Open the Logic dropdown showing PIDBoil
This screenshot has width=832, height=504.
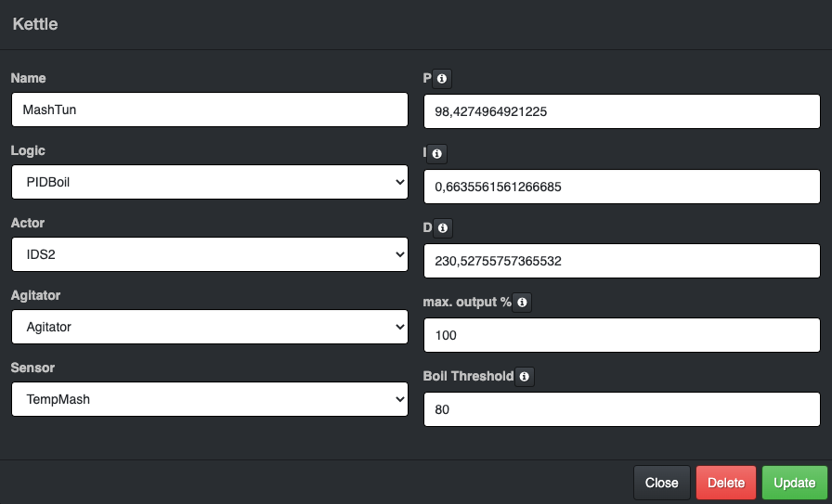(x=210, y=183)
